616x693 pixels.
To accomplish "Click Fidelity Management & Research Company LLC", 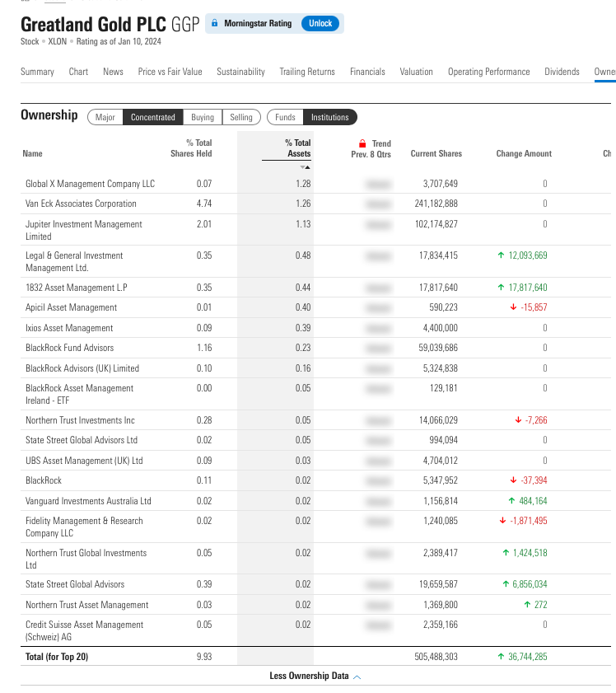I will [x=84, y=527].
